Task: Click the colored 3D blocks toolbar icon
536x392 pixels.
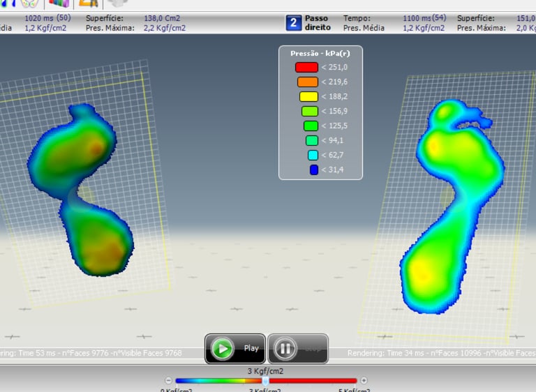Action: [59, 3]
